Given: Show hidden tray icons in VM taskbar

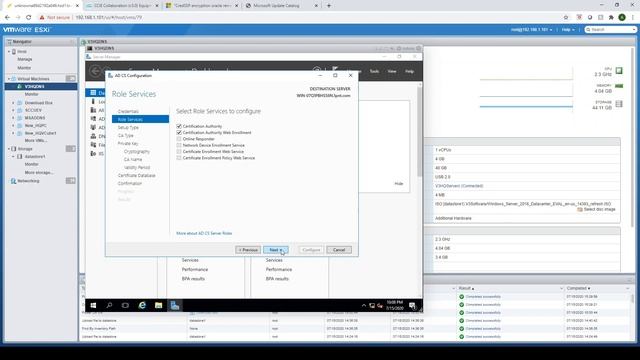Looking at the screenshot, I should [x=364, y=305].
